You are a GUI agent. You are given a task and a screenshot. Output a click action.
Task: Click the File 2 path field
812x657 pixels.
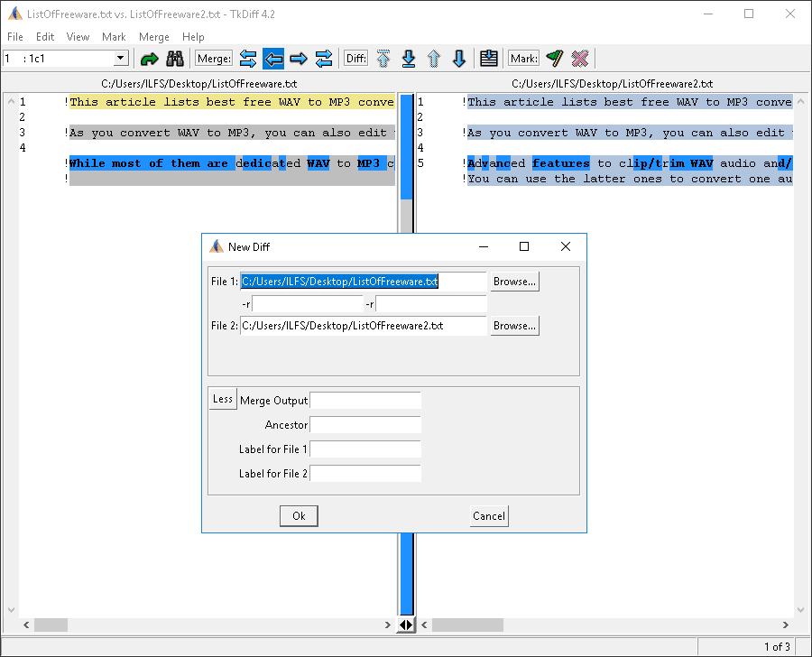tap(363, 326)
